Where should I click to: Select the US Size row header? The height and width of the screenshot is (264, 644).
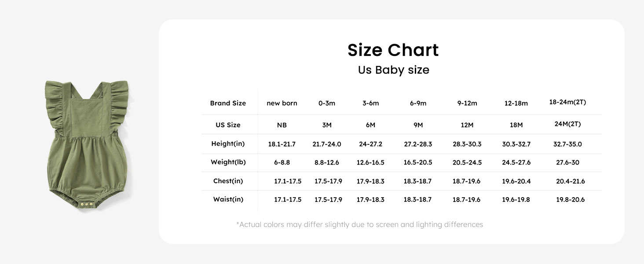[228, 125]
